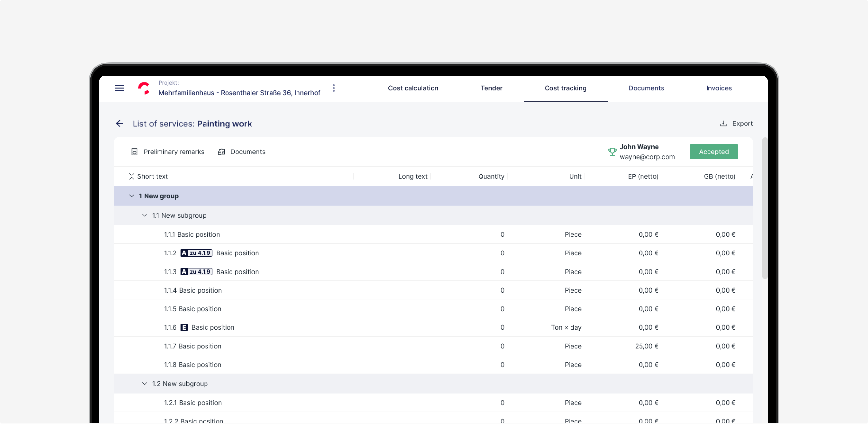Click the GB (netto) column header
This screenshot has width=868, height=424.
pos(719,176)
